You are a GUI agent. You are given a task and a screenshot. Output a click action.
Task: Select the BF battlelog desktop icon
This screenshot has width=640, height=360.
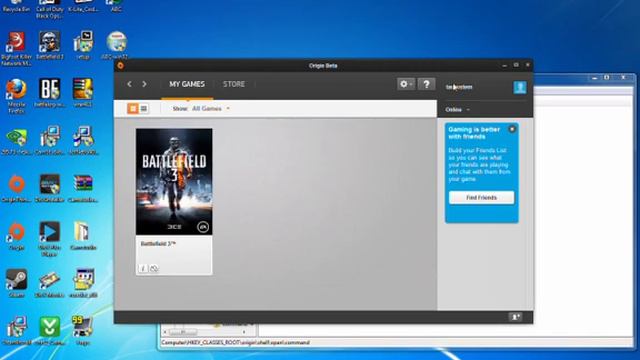point(49,93)
